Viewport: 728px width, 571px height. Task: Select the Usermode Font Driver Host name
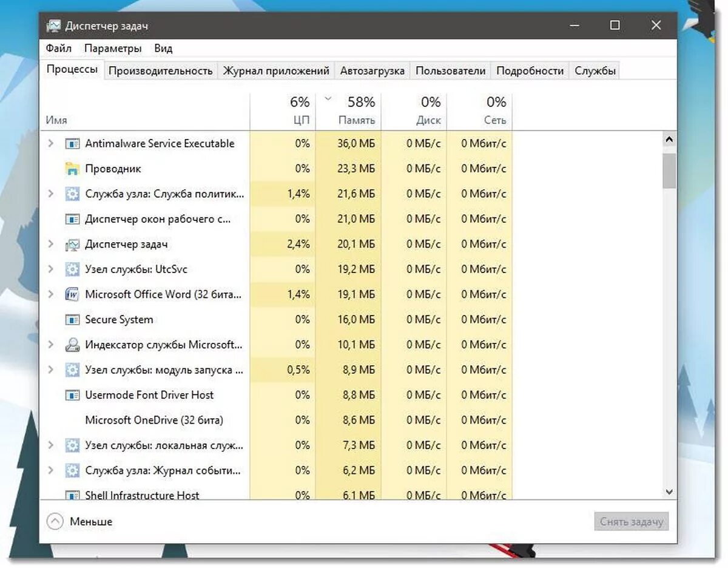[x=149, y=395]
